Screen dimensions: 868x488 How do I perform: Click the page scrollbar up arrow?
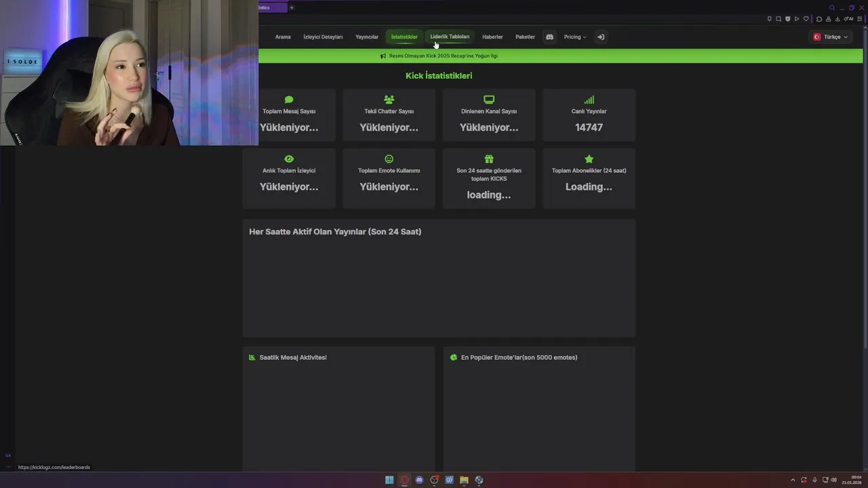click(x=865, y=26)
